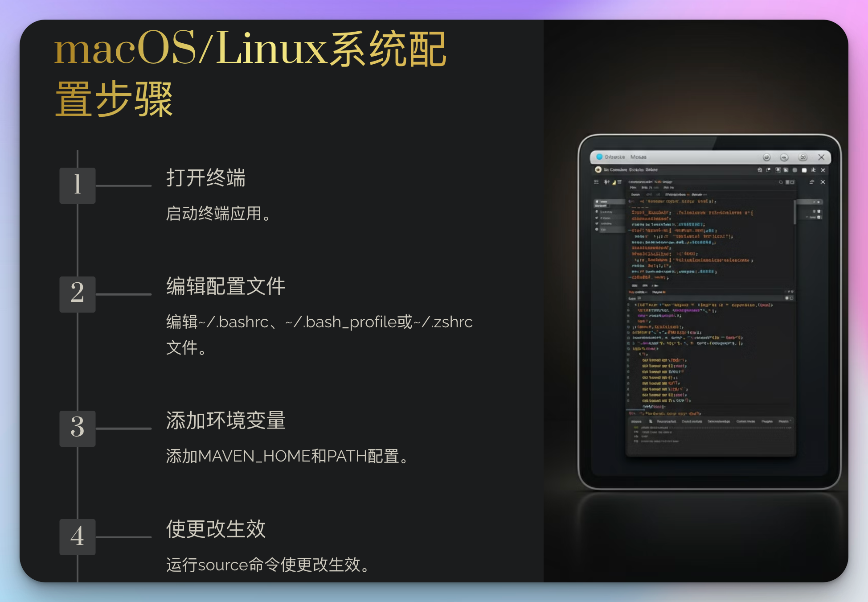Click the blue circle icon in tablet title bar
Screen dimensions: 868x602
[599, 157]
